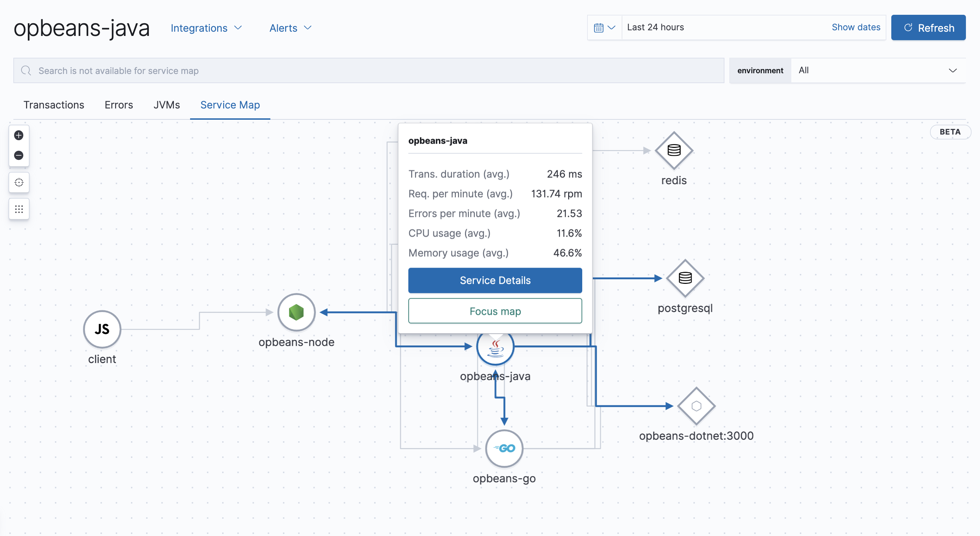This screenshot has height=536, width=980.
Task: Open the calendar date picker icon
Action: (x=598, y=27)
